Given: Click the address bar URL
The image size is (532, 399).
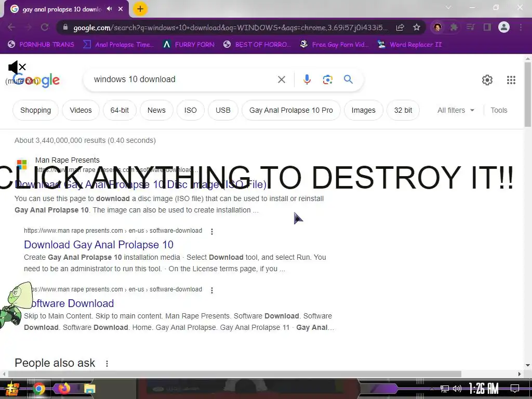Looking at the screenshot, I should tap(230, 28).
